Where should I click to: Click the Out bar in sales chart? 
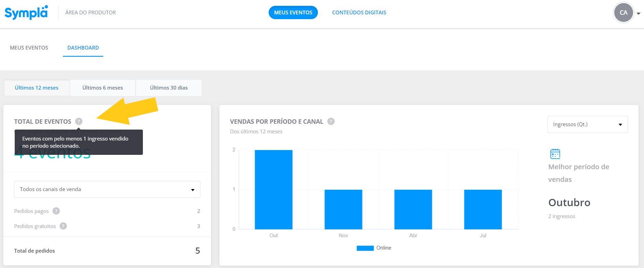point(273,190)
